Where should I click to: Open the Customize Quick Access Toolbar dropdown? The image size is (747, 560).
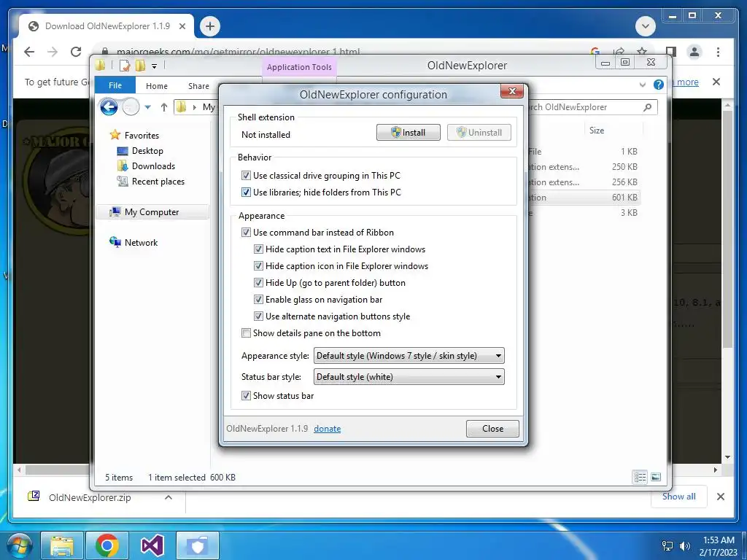tap(155, 66)
